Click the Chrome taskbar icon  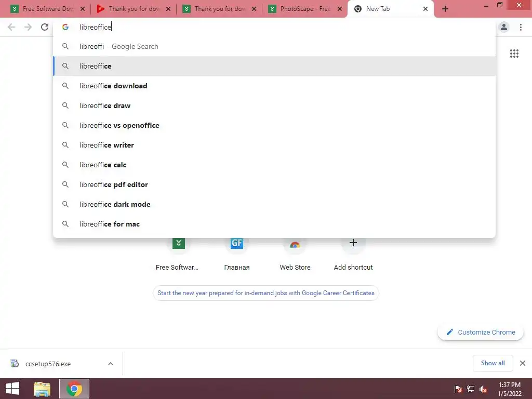[x=74, y=389]
